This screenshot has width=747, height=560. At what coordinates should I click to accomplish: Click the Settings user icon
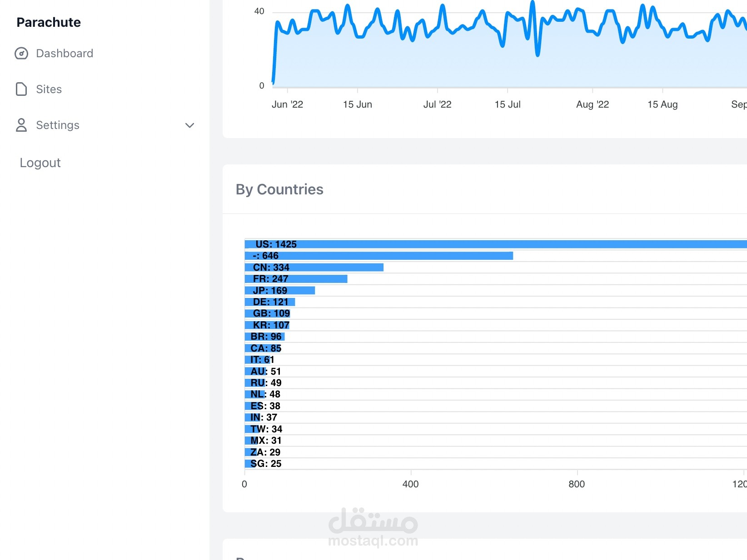point(21,125)
